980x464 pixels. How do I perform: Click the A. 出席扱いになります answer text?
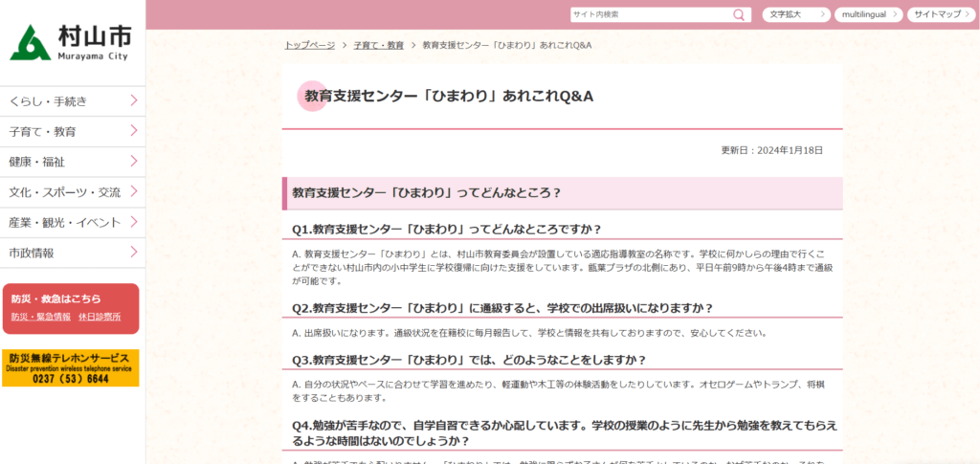(528, 333)
